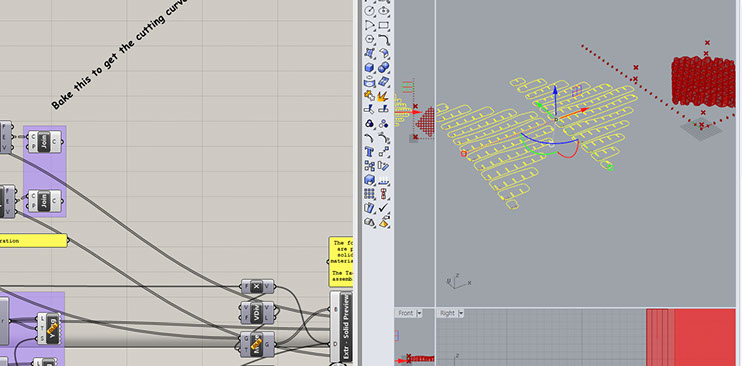This screenshot has width=742, height=366.
Task: Click the Check objects checkmark icon
Action: (384, 208)
